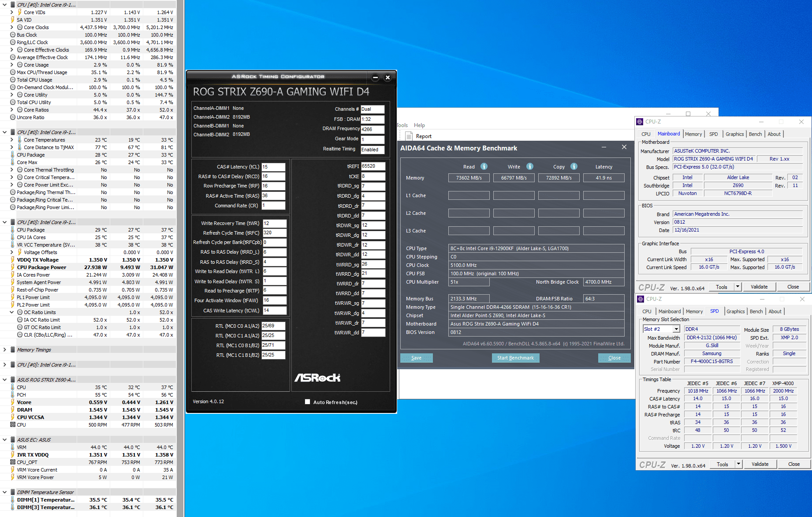The height and width of the screenshot is (517, 812).
Task: Open About tab in lower CPU-Z
Action: pyautogui.click(x=775, y=311)
